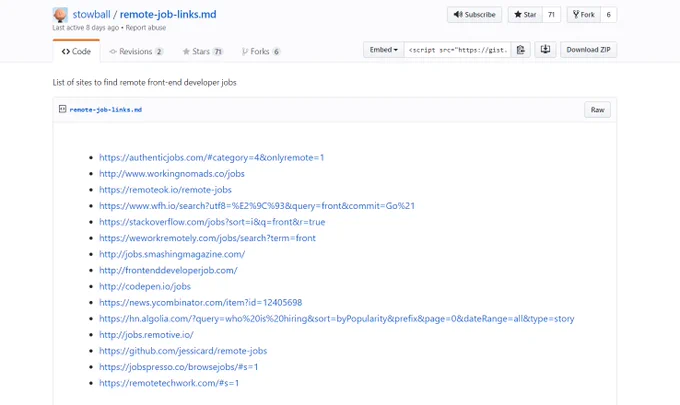Click the markdown file icon beside filename
The width and height of the screenshot is (680, 405).
click(x=62, y=109)
